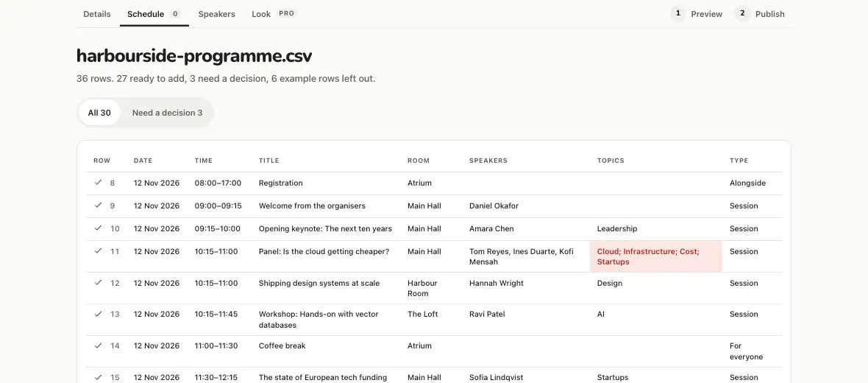Click the Harbour Room cell
868x383 pixels.
[422, 288]
